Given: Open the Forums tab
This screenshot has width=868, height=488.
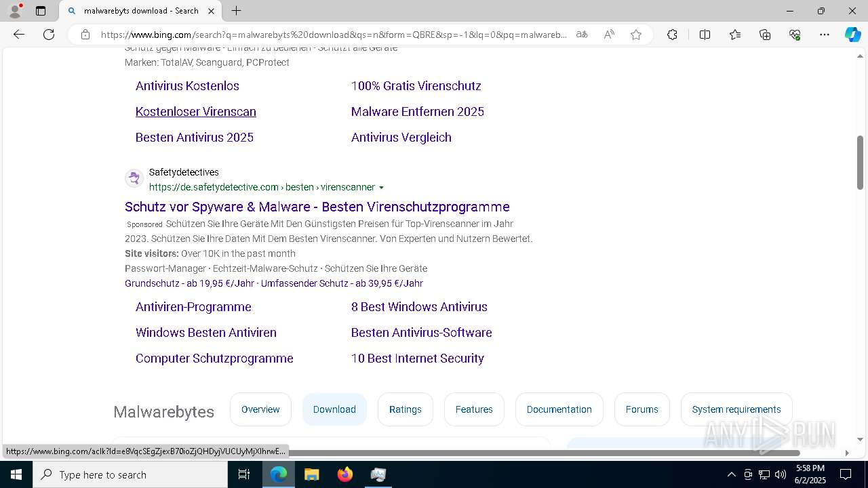Looking at the screenshot, I should pos(642,409).
